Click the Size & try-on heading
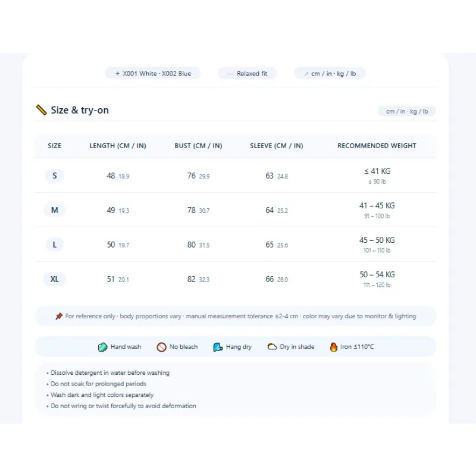The image size is (476, 476). coord(80,110)
